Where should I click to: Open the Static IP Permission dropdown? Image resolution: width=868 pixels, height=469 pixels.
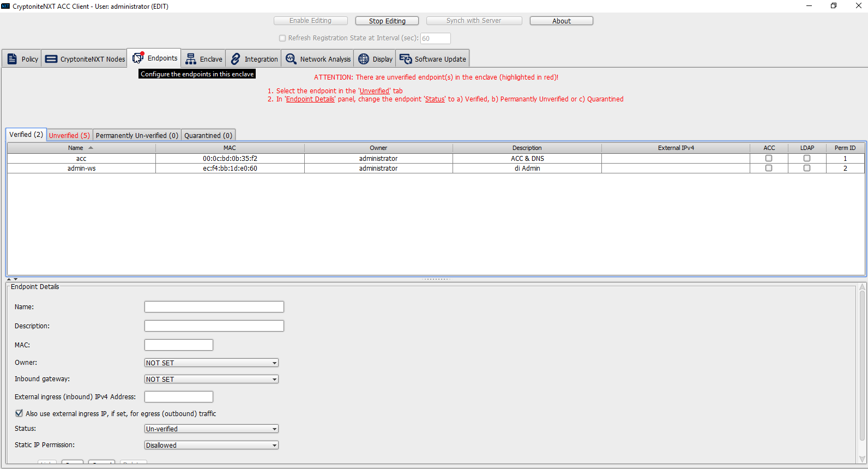point(212,445)
